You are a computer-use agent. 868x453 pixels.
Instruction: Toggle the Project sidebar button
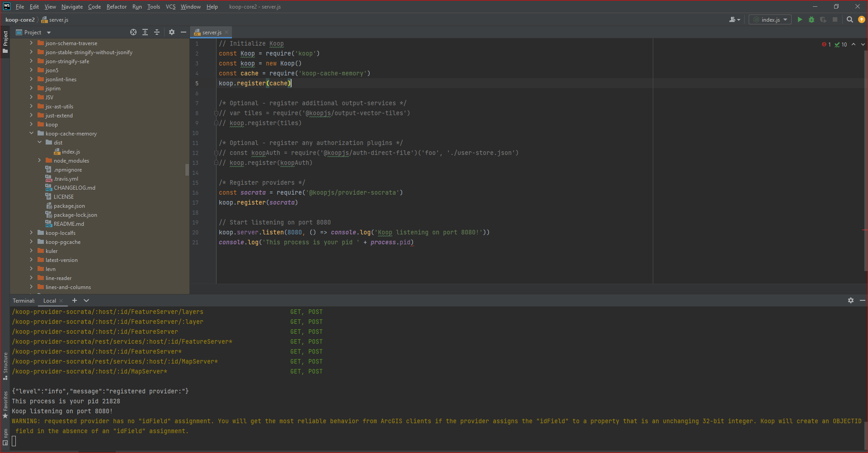[5, 42]
